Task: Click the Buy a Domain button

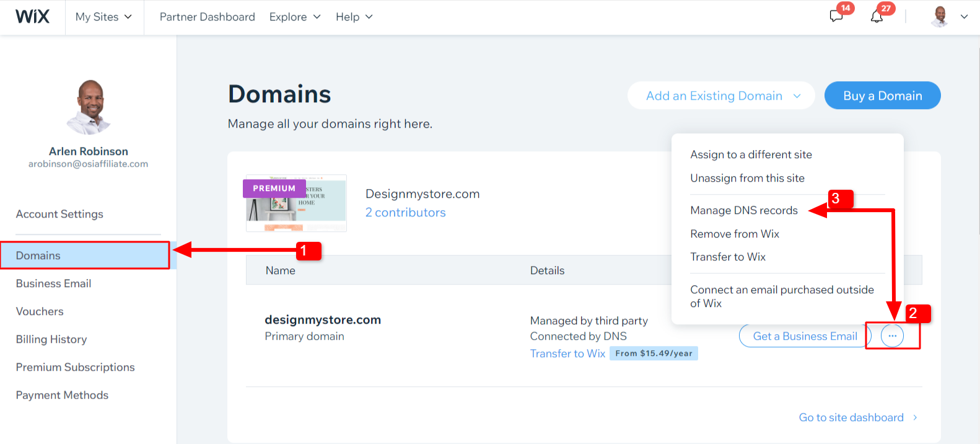Action: coord(883,95)
